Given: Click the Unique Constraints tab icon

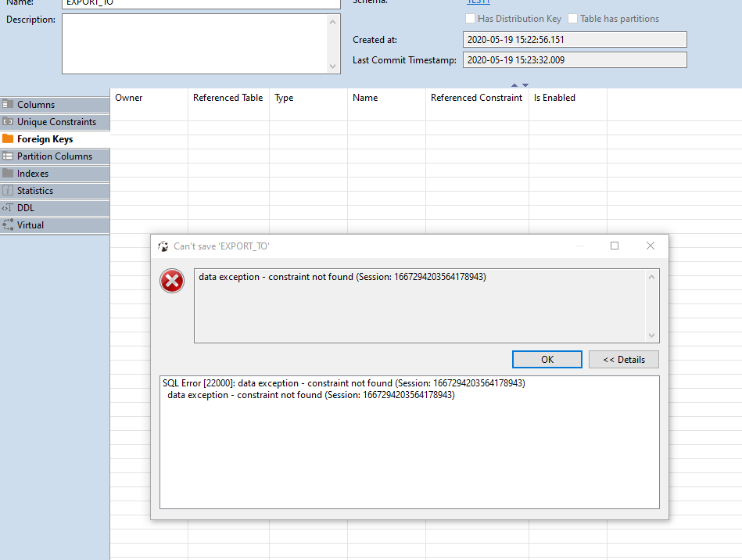Looking at the screenshot, I should click(8, 121).
